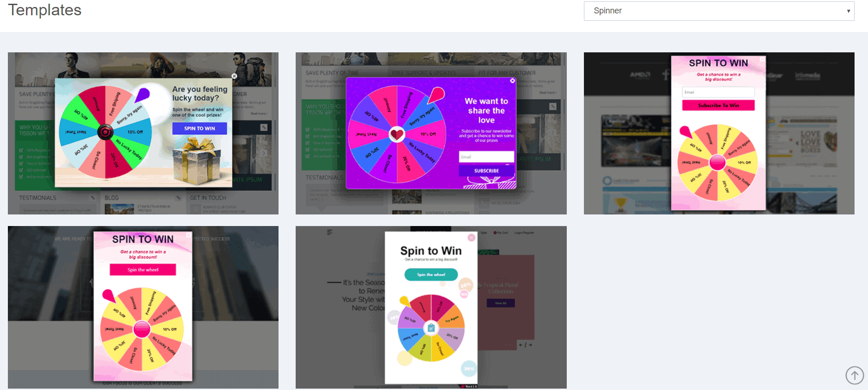Click the scroll-to-top arrow icon
This screenshot has width=868, height=390.
(855, 375)
